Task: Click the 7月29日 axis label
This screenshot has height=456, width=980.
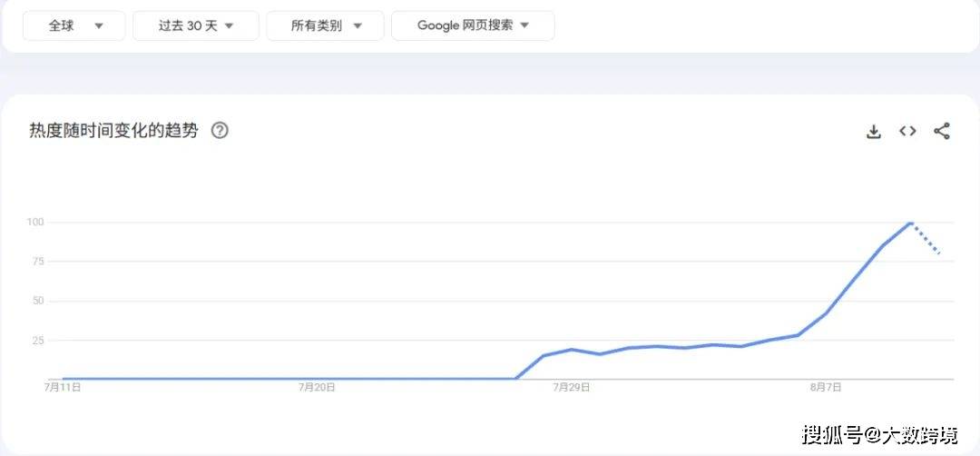Action: click(x=572, y=387)
